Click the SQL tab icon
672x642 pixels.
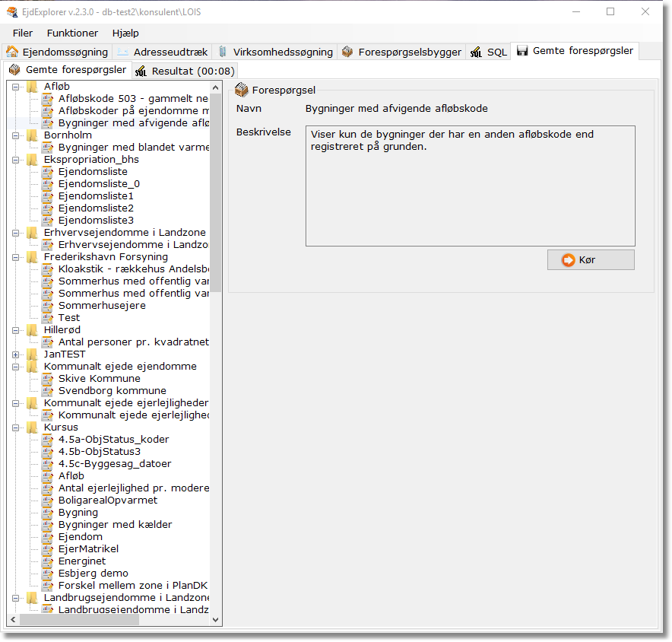tap(477, 52)
